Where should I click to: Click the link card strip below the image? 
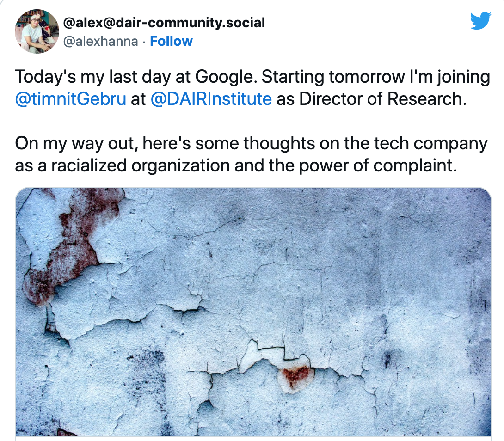[x=253, y=438]
